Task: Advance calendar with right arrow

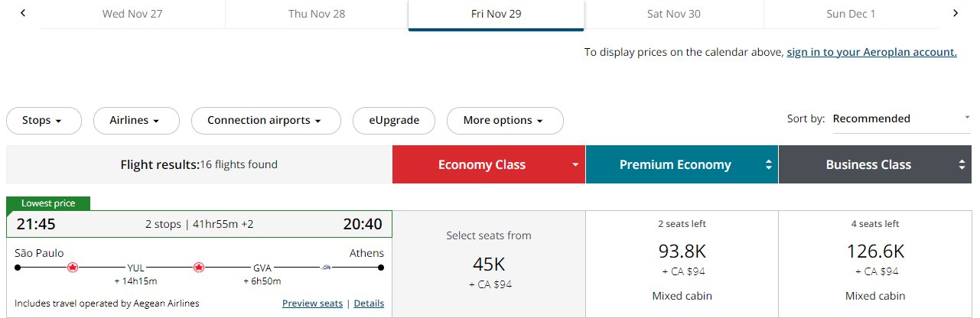Action: (x=956, y=13)
